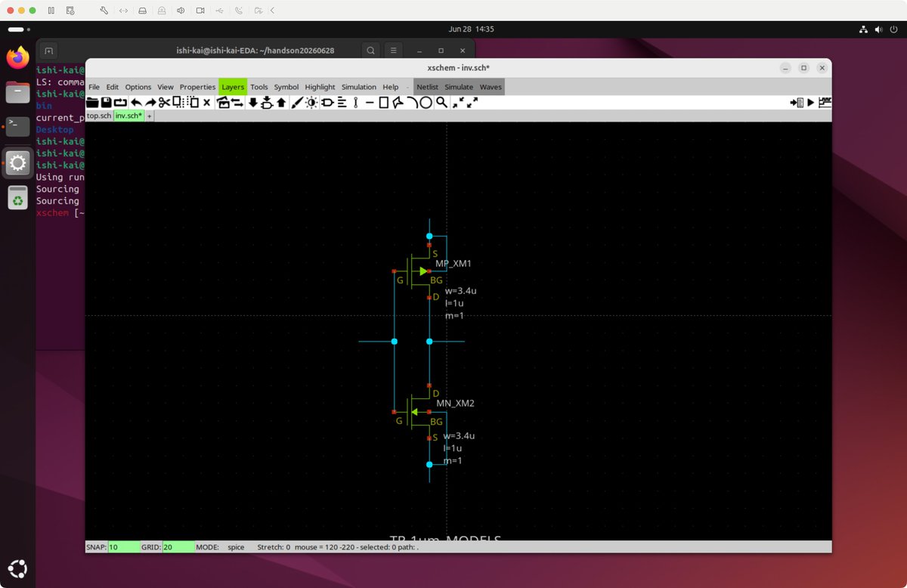Click the inward arrows zoom-out icon
The height and width of the screenshot is (588, 907).
tap(458, 102)
